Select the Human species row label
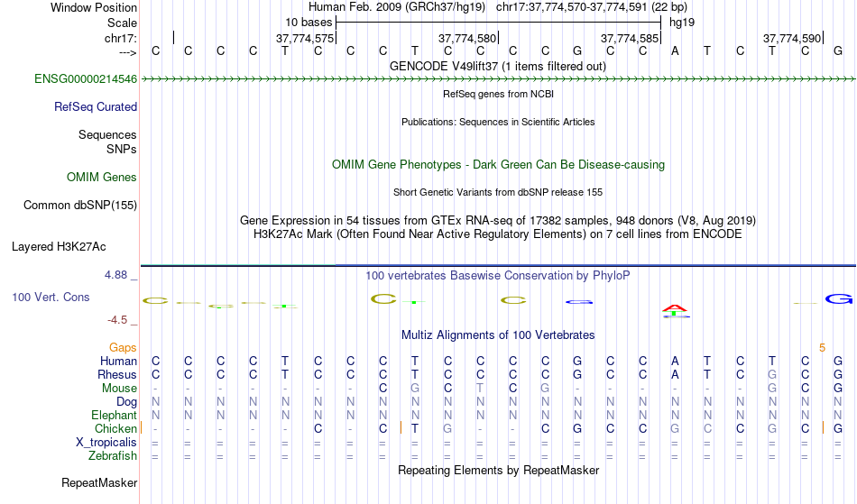The width and height of the screenshot is (857, 504). 118,362
